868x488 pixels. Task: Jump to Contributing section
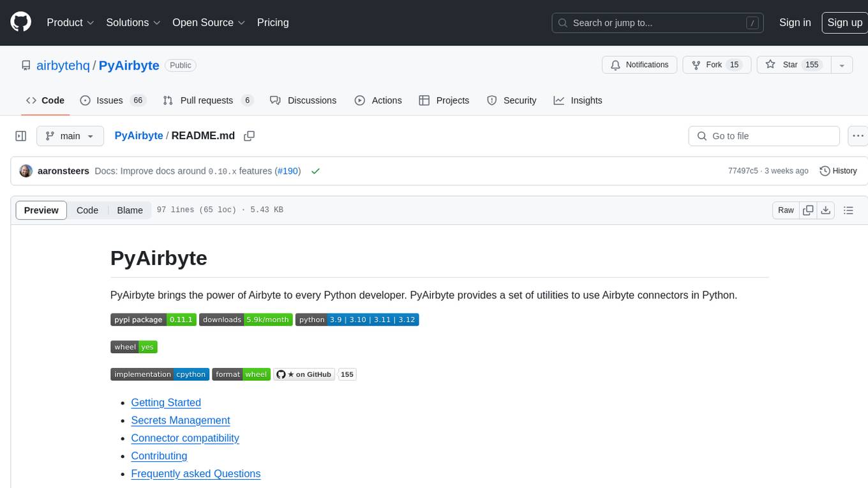click(159, 456)
